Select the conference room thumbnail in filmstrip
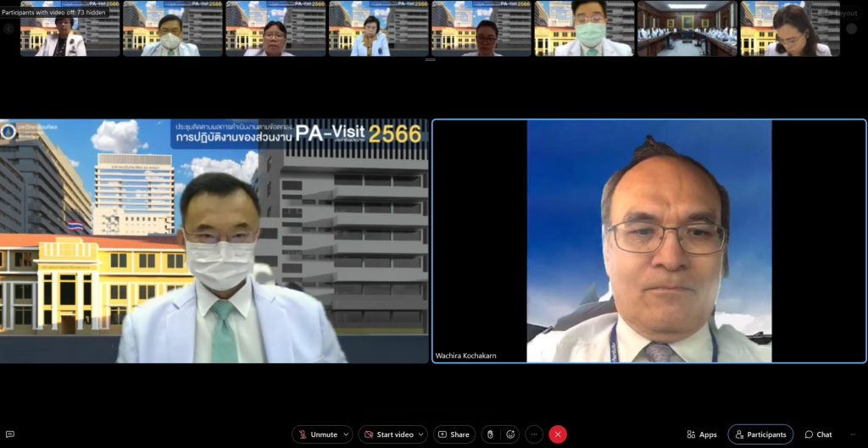Viewport: 868px width, 448px height. 687,29
